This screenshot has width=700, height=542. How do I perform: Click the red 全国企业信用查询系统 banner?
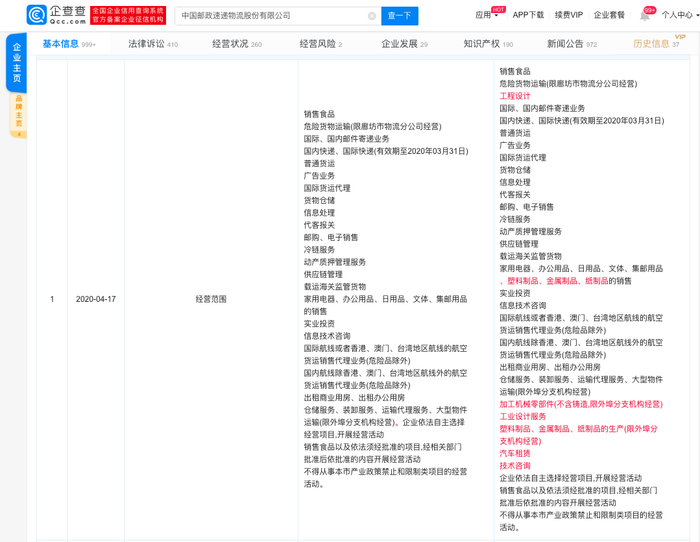point(128,15)
